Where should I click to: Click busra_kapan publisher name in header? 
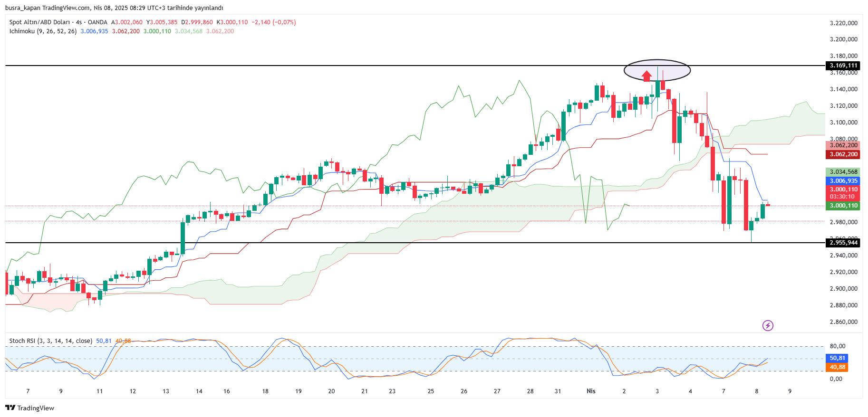point(22,8)
